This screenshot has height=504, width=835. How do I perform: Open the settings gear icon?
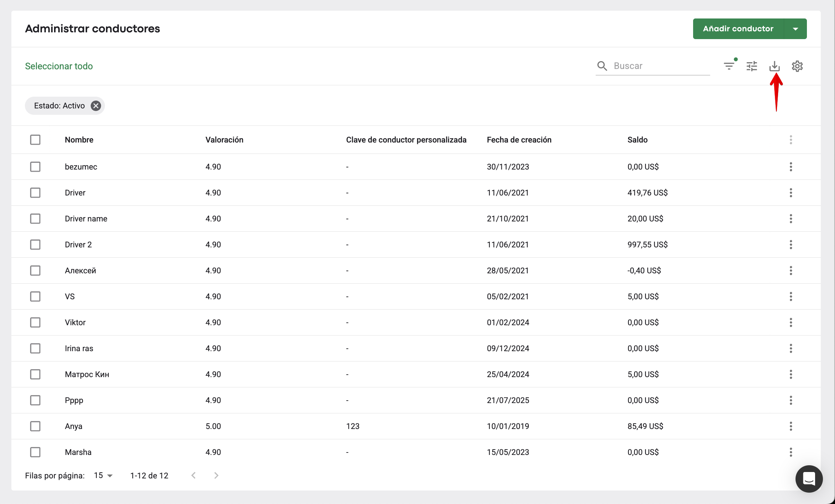[797, 66]
